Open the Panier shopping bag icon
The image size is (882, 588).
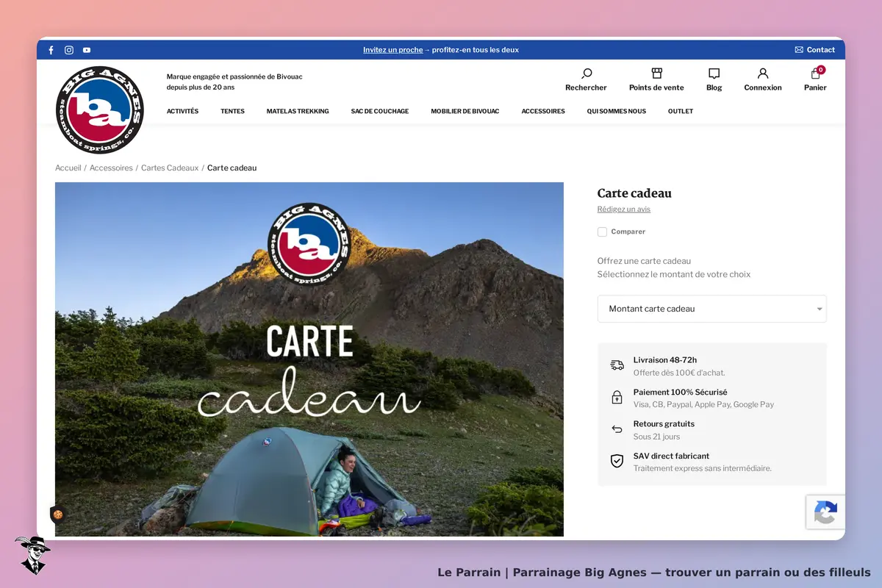(x=816, y=73)
